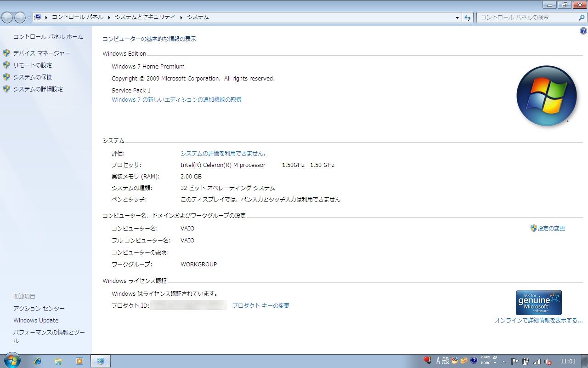Select システムとセキュリティ breadcrumb
Image resolution: width=588 pixels, height=368 pixels.
pos(145,17)
